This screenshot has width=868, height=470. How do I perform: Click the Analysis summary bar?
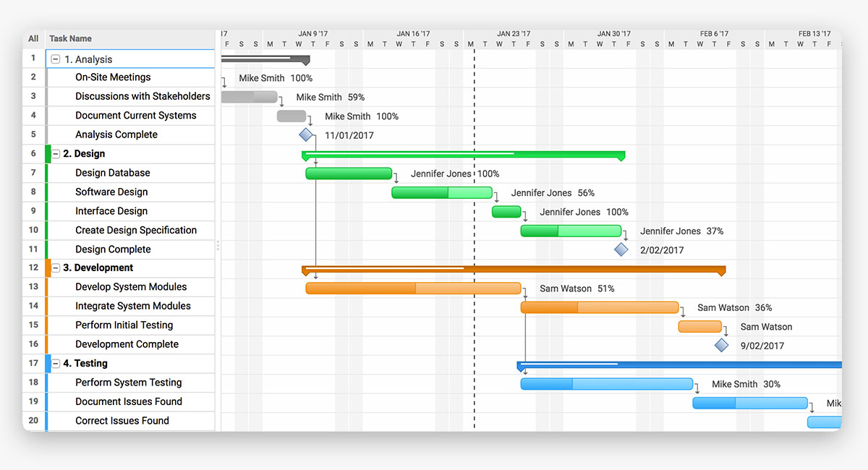click(265, 59)
